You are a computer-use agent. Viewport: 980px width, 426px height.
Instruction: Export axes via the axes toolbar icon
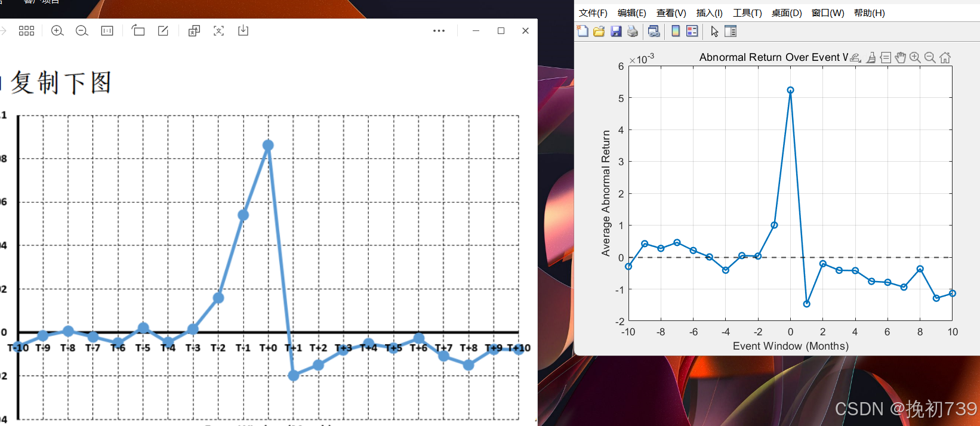(x=855, y=57)
